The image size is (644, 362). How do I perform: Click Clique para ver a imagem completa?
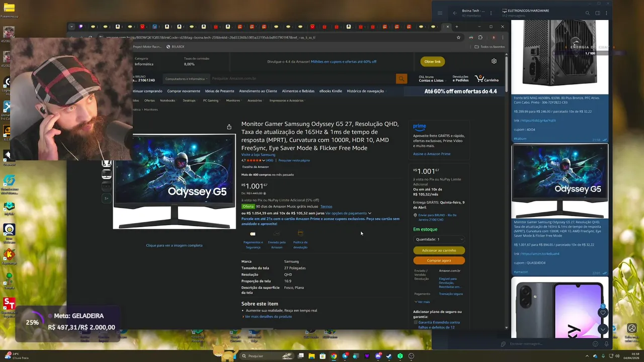coord(174,245)
